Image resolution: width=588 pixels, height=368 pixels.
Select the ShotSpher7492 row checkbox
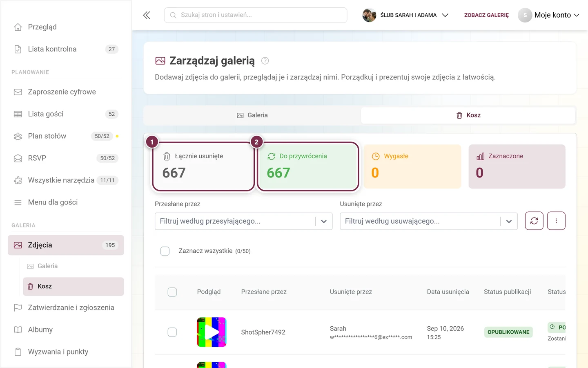(x=172, y=332)
